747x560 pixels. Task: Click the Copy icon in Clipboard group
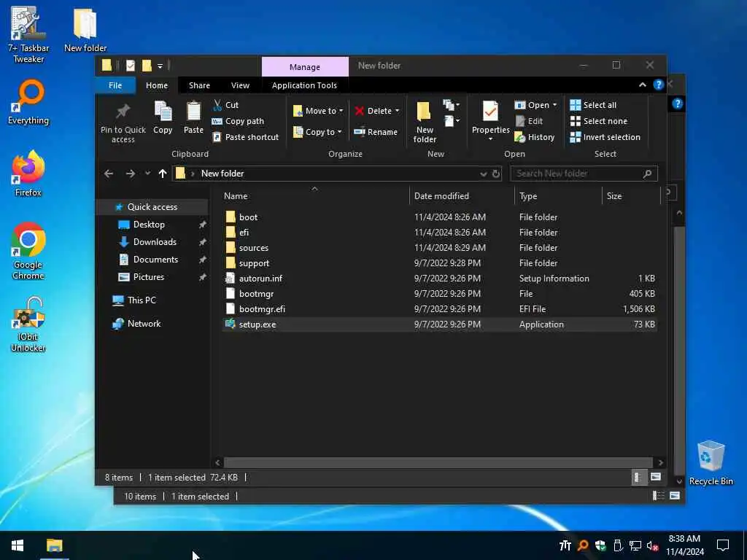163,112
